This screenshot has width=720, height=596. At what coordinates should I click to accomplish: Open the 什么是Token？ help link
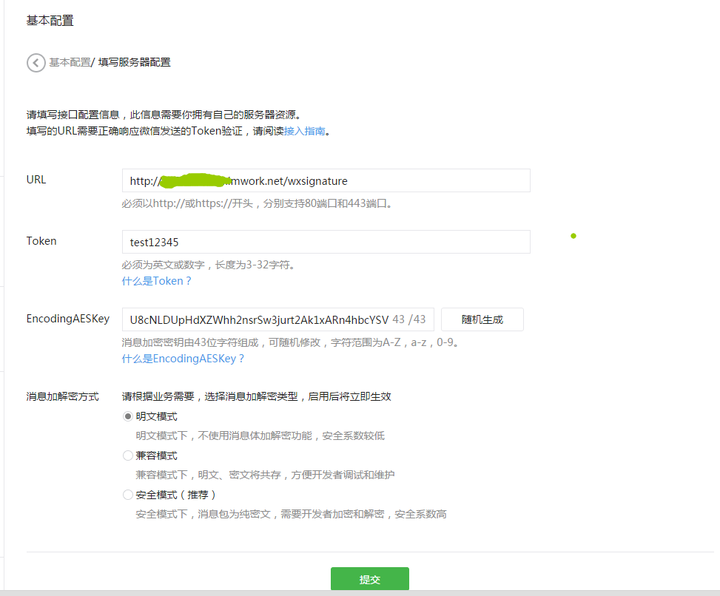(157, 281)
